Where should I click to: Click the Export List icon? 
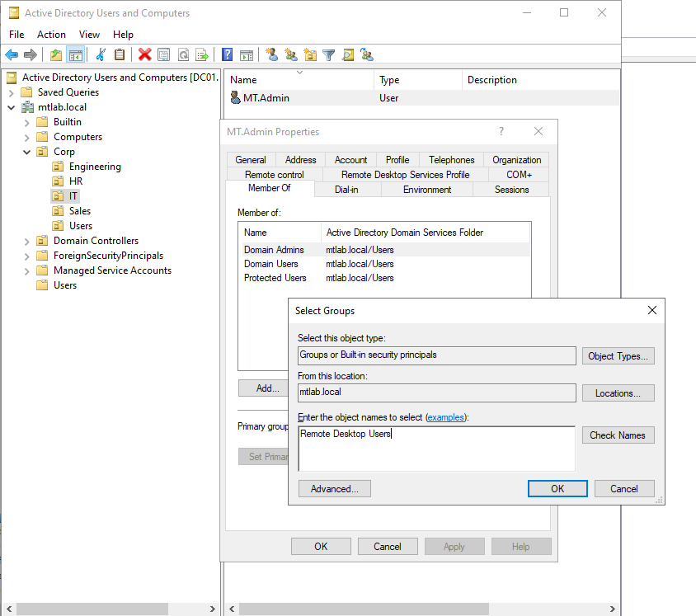click(202, 55)
